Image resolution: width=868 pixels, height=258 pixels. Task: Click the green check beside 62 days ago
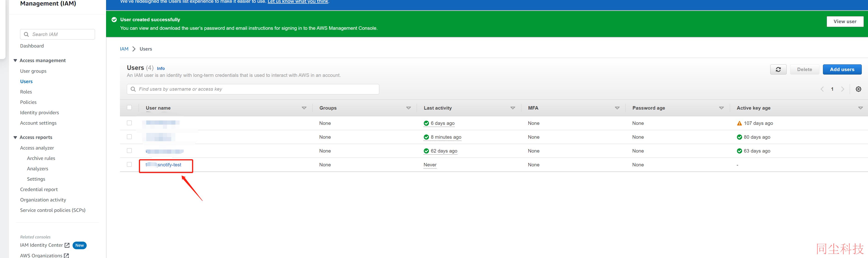pos(426,151)
